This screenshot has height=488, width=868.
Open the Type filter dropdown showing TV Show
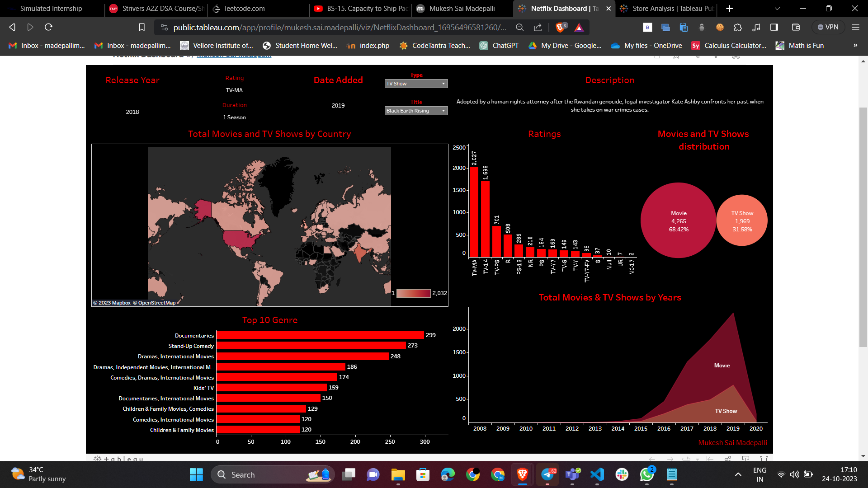coord(416,84)
